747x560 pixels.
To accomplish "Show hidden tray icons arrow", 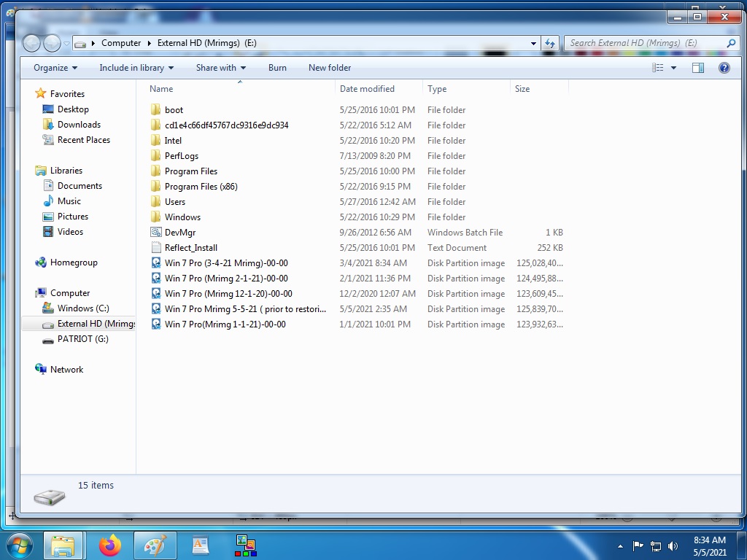I will tap(620, 546).
